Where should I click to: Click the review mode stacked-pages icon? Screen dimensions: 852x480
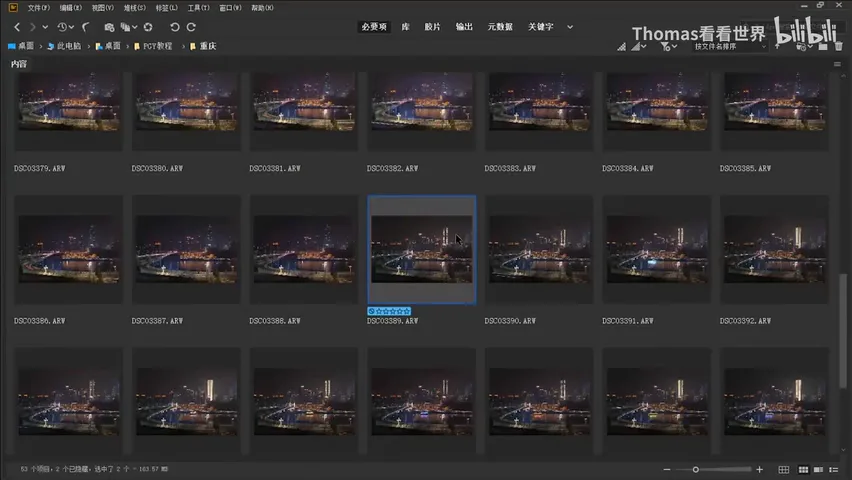[x=126, y=27]
